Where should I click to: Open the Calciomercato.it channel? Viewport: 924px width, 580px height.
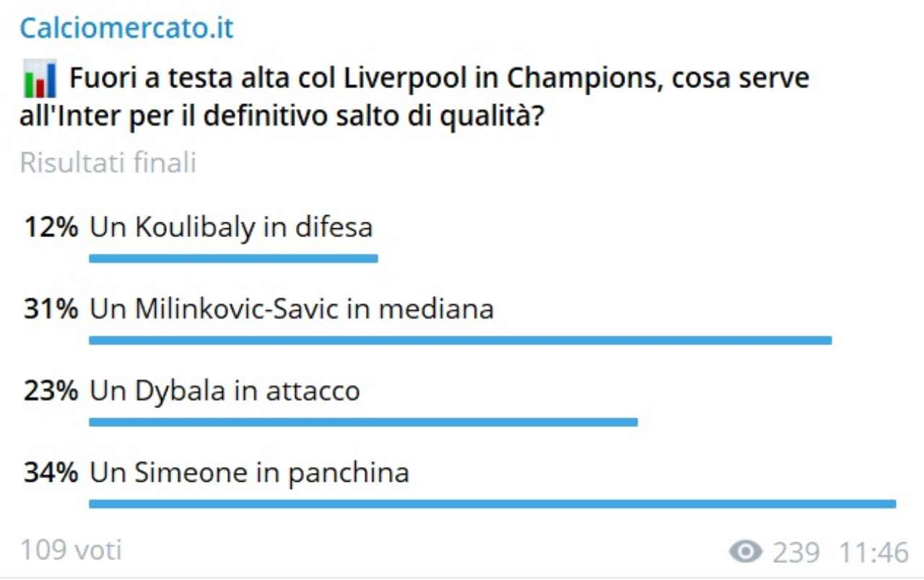(x=126, y=27)
